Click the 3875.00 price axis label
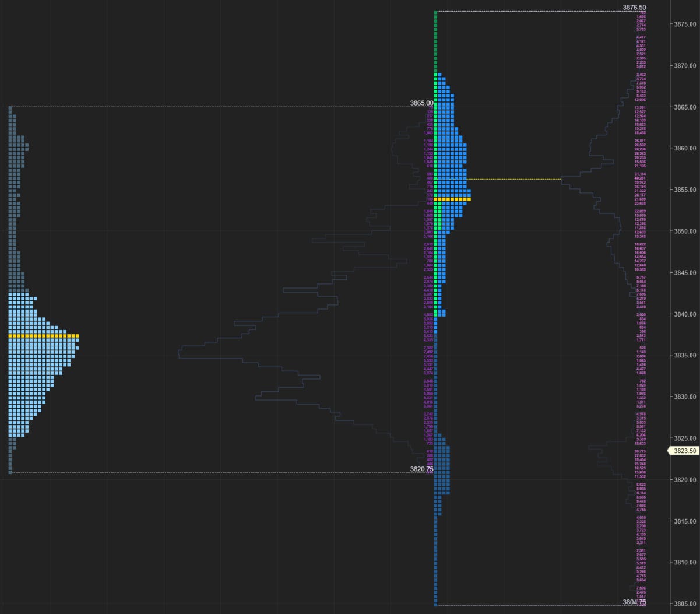This screenshot has height=614, width=700. pyautogui.click(x=684, y=24)
